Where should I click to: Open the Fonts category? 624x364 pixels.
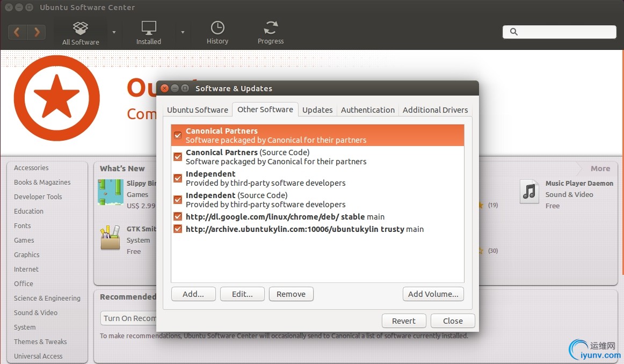[23, 226]
